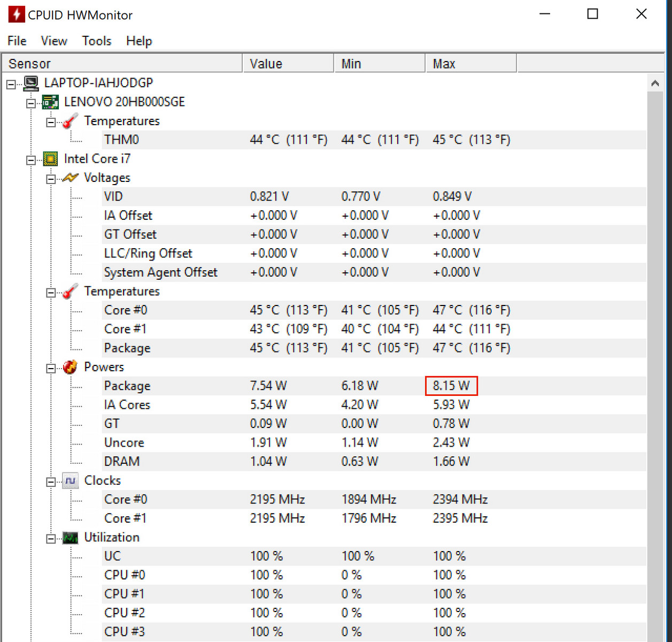Select the GT power row
This screenshot has height=642, width=672.
tap(374, 424)
